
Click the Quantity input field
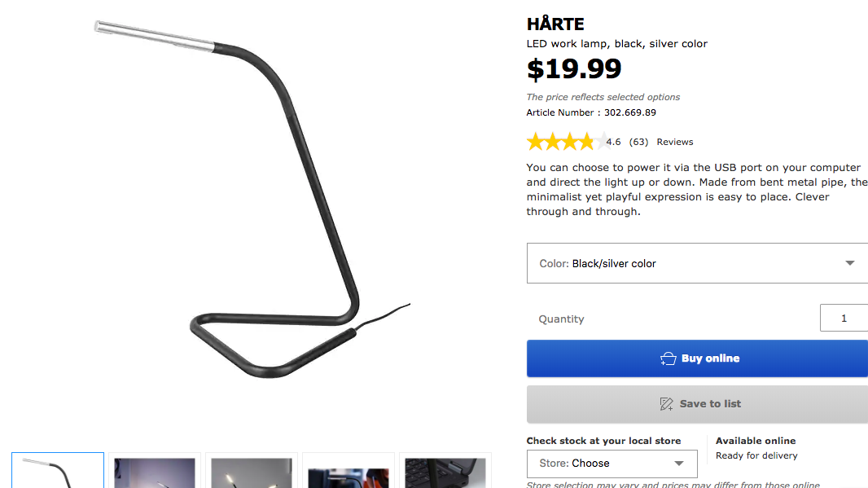point(844,318)
